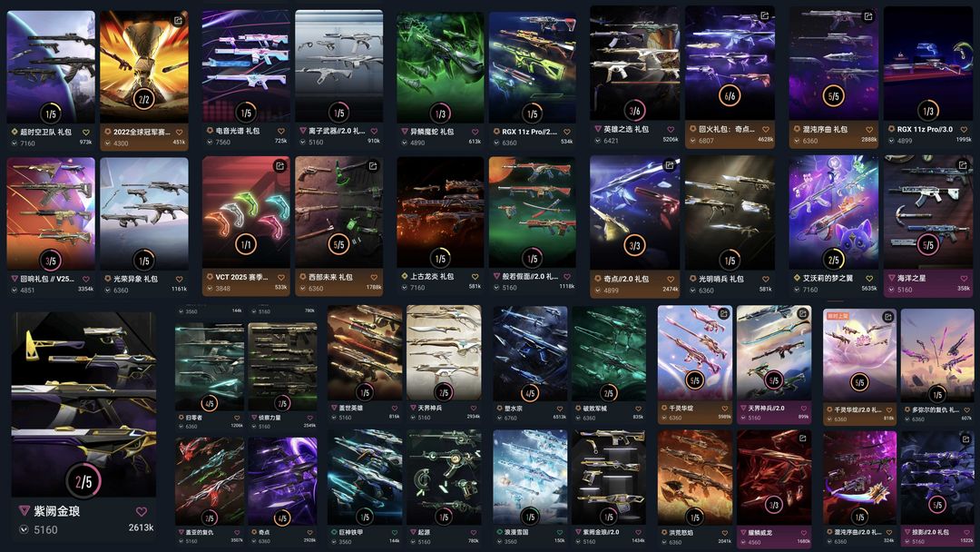
Task: Select the 异鳞魔蛇 礼包 bundle artwork
Action: point(440,67)
